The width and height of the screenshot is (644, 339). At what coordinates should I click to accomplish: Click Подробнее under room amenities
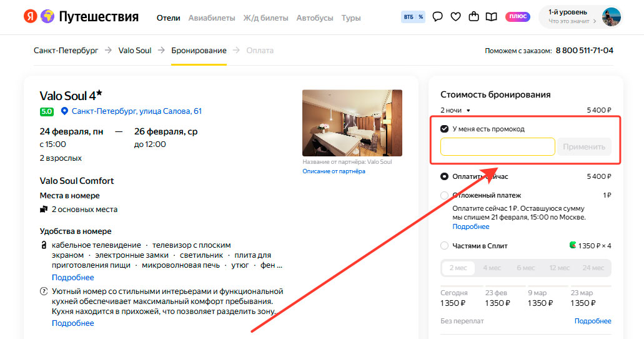[x=72, y=278]
